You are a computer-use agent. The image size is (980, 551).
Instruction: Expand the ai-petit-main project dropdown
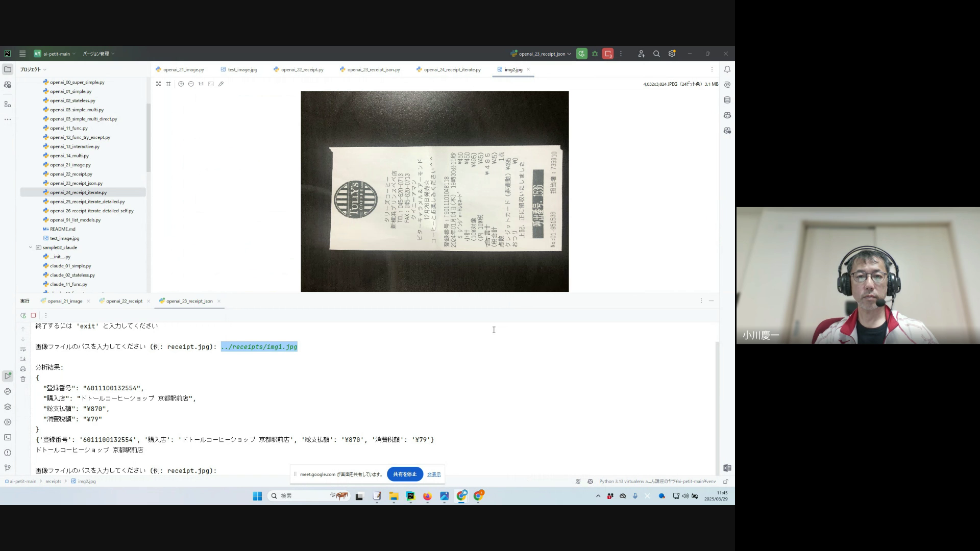(56, 54)
